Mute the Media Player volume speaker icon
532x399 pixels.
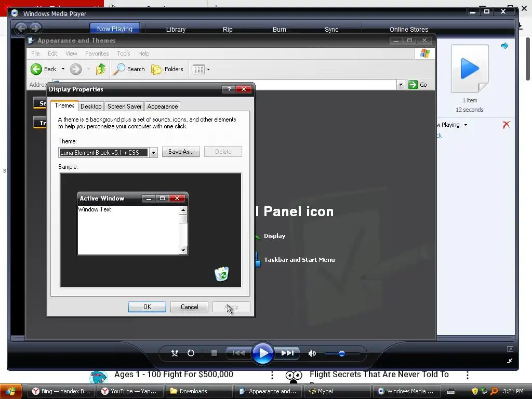click(x=312, y=353)
